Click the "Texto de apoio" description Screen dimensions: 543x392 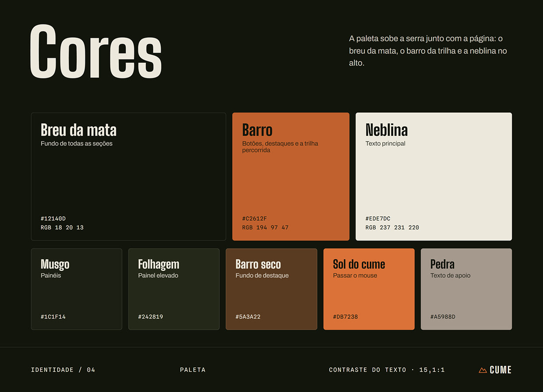pyautogui.click(x=451, y=275)
